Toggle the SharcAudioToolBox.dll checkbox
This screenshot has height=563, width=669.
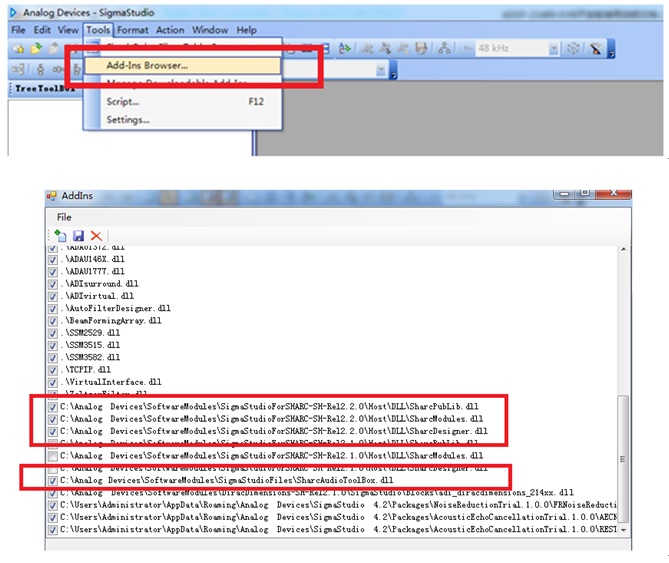53,481
